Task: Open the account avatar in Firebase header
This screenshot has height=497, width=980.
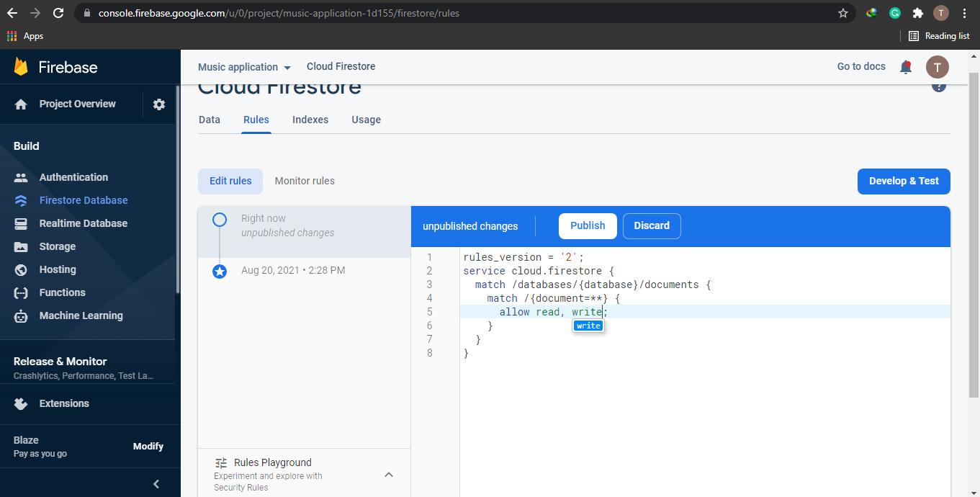Action: pyautogui.click(x=937, y=67)
